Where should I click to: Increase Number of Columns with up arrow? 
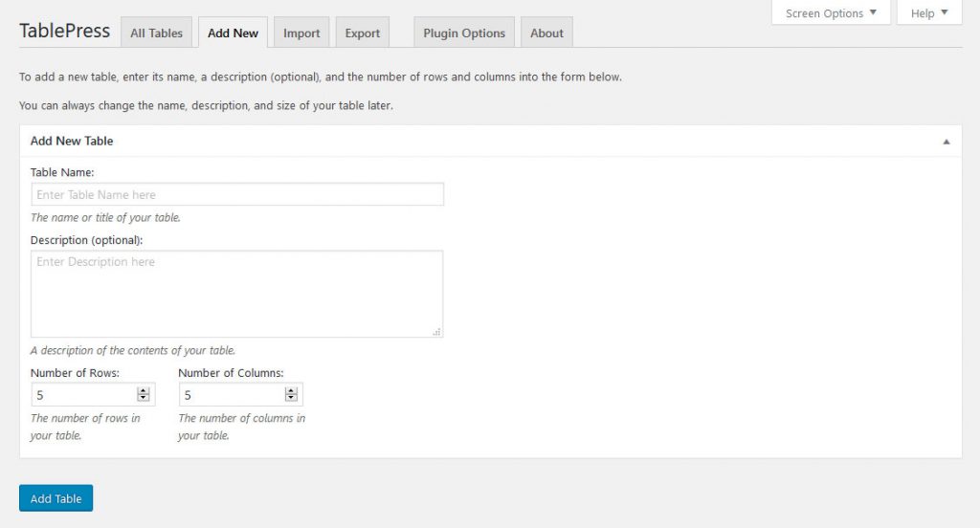[291, 390]
